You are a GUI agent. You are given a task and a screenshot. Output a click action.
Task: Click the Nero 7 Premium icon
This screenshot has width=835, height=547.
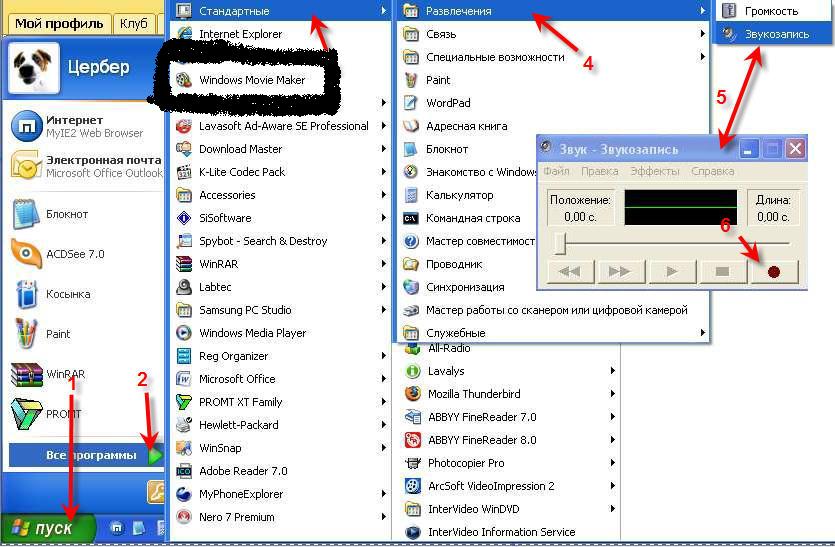[x=184, y=517]
